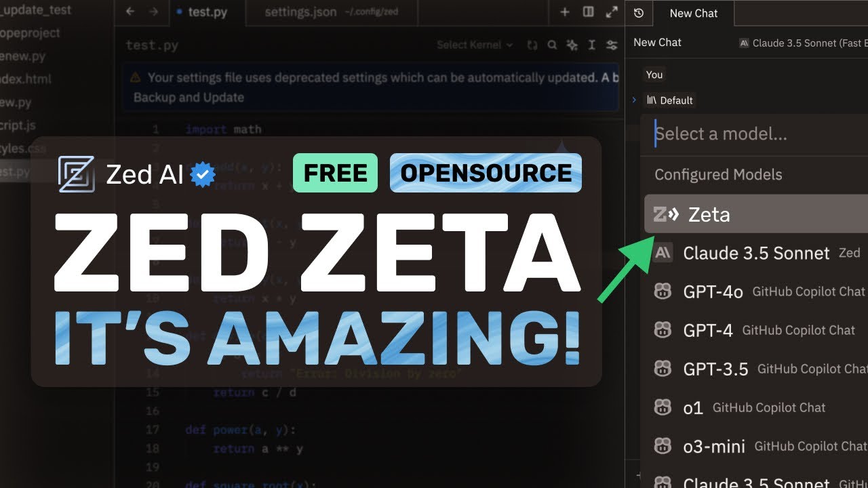Viewport: 868px width, 488px height.
Task: Open ndex.html in the file tree
Action: click(x=26, y=79)
